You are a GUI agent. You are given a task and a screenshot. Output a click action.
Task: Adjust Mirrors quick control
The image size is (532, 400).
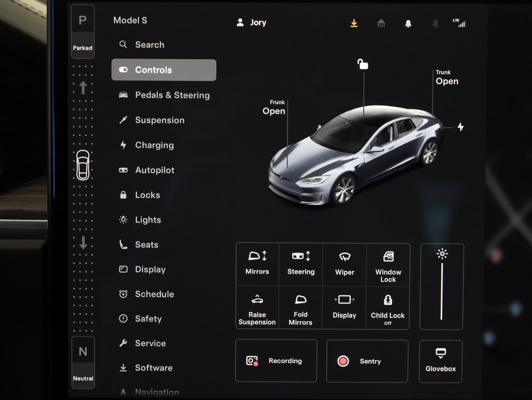click(258, 264)
